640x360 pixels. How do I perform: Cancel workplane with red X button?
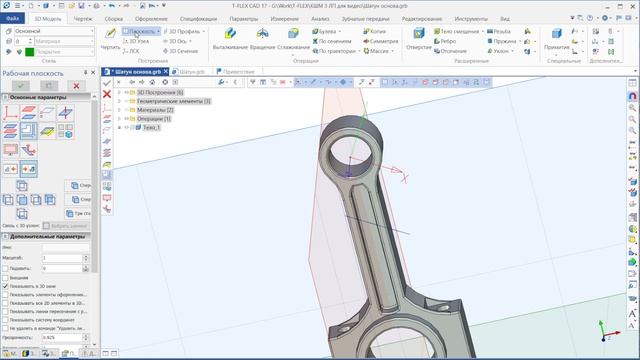click(76, 86)
